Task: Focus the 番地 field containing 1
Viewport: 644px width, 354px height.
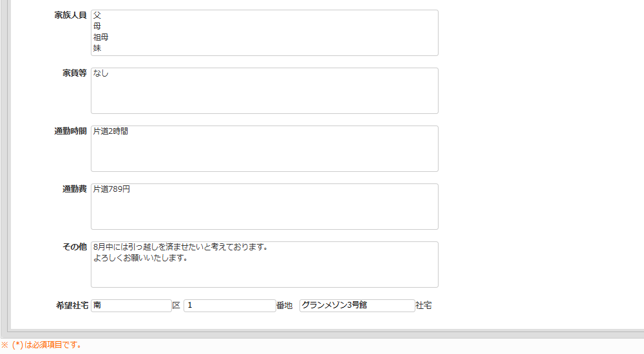Action: tap(229, 306)
